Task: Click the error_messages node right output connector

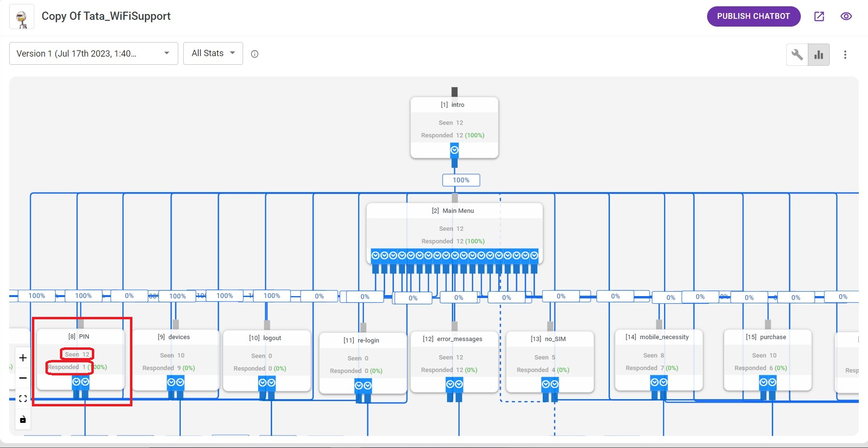Action: tap(459, 384)
